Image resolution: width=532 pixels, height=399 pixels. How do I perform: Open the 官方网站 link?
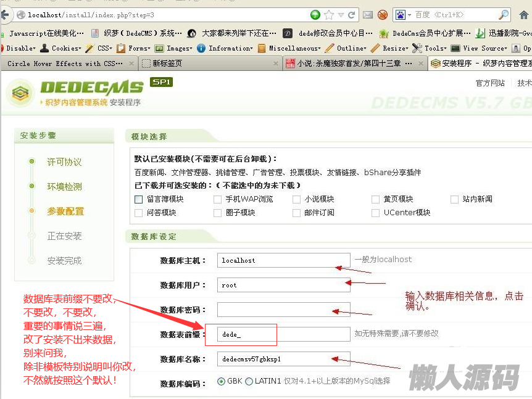coord(490,83)
